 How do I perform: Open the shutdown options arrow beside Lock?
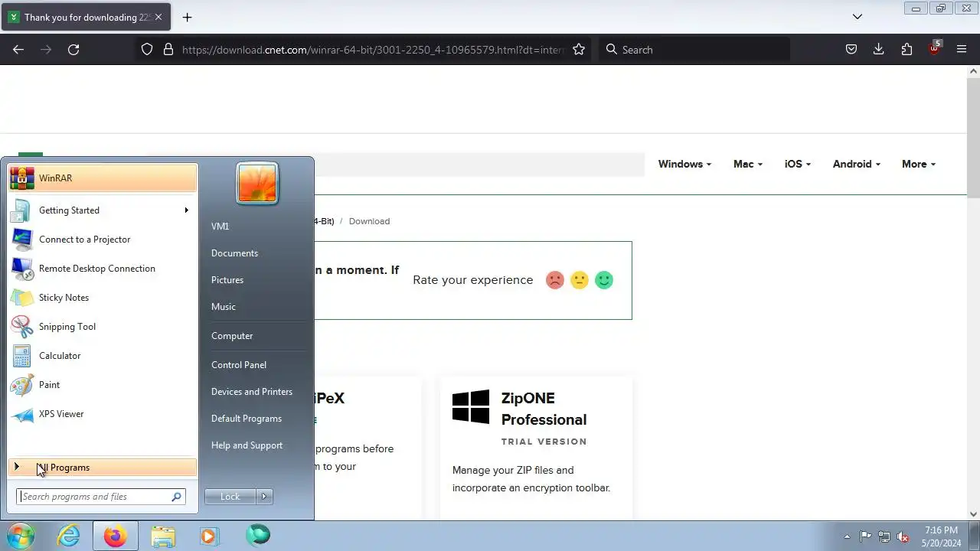click(264, 497)
